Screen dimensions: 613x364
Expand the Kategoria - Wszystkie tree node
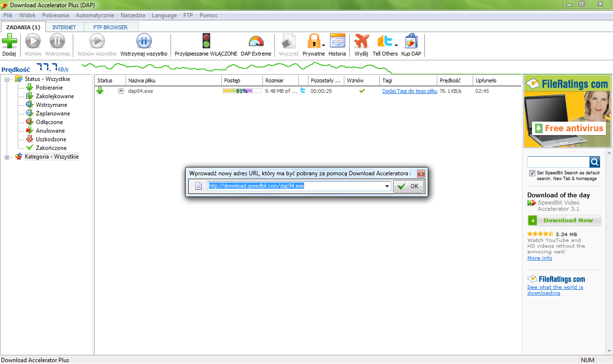pyautogui.click(x=7, y=157)
